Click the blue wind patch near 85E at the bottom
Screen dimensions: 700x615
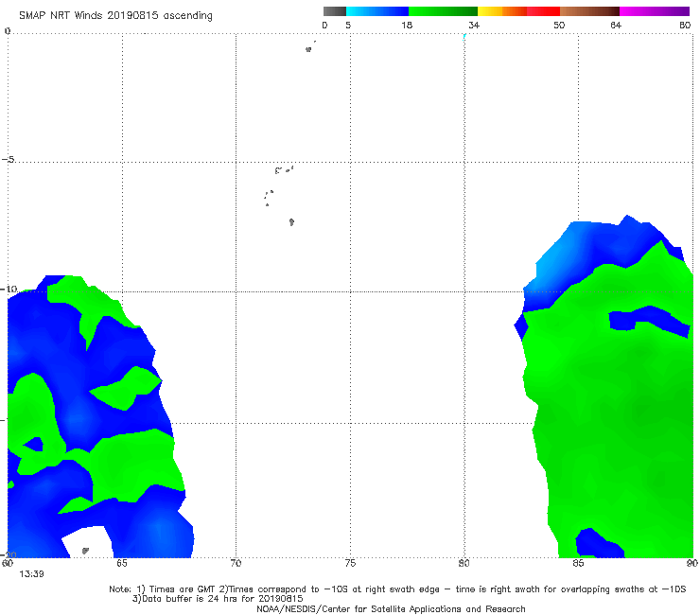pyautogui.click(x=596, y=545)
